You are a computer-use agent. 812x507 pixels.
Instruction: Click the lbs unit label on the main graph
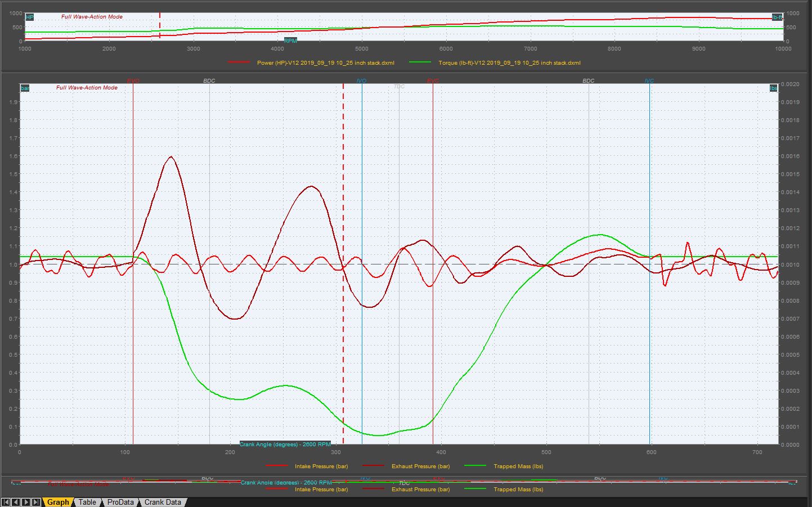[x=773, y=88]
